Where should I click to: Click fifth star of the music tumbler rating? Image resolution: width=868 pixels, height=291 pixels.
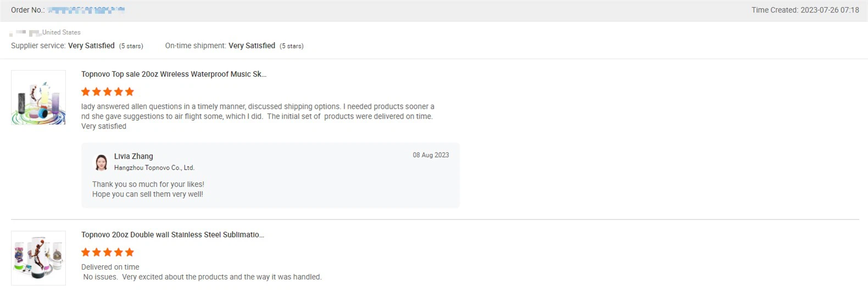[x=130, y=92]
